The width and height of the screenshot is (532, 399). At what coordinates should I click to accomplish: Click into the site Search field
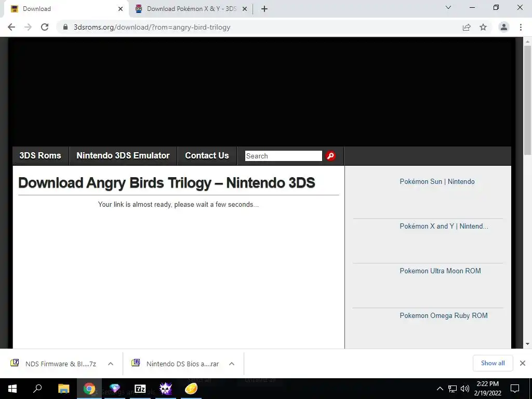pyautogui.click(x=283, y=156)
